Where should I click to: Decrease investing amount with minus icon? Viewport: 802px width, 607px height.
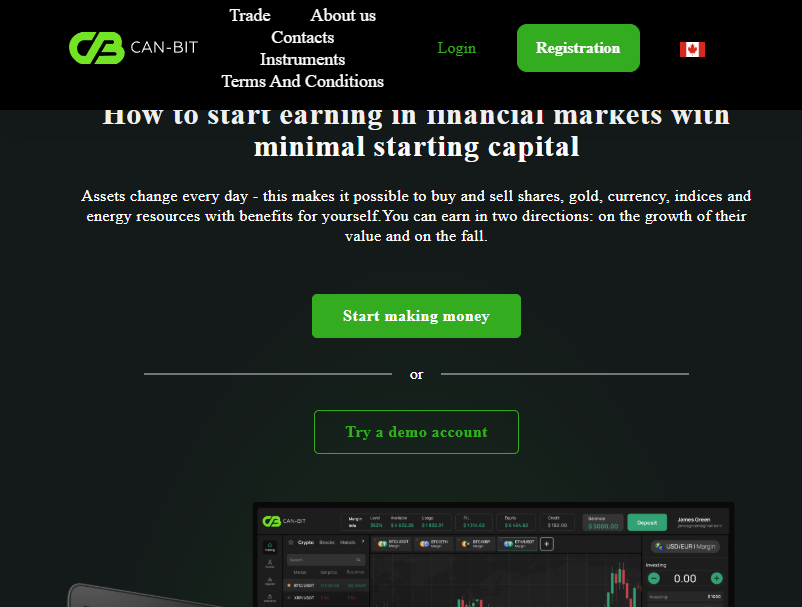pyautogui.click(x=654, y=578)
